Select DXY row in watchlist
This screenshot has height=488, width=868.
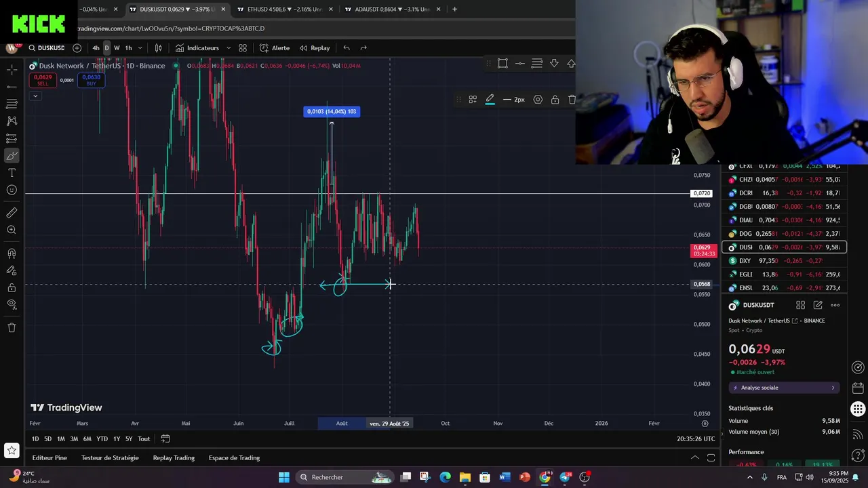click(784, 261)
